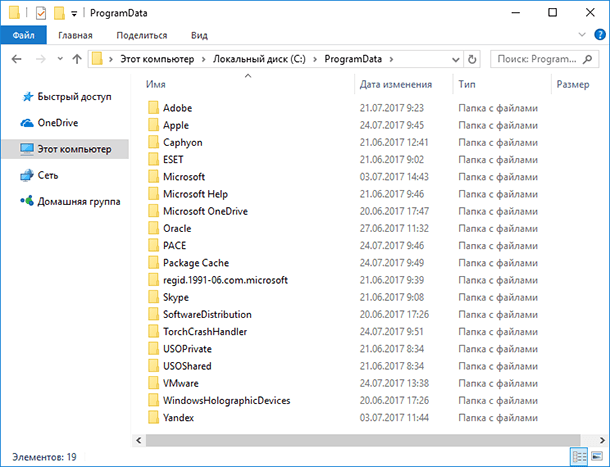Image resolution: width=610 pixels, height=467 pixels.
Task: Switch to the Вид ribbon tab
Action: tap(199, 35)
